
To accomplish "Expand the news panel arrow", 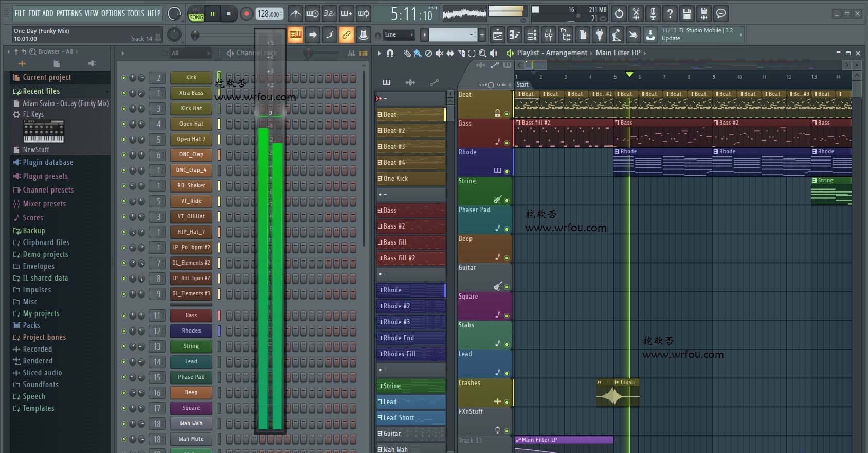I will tap(740, 34).
